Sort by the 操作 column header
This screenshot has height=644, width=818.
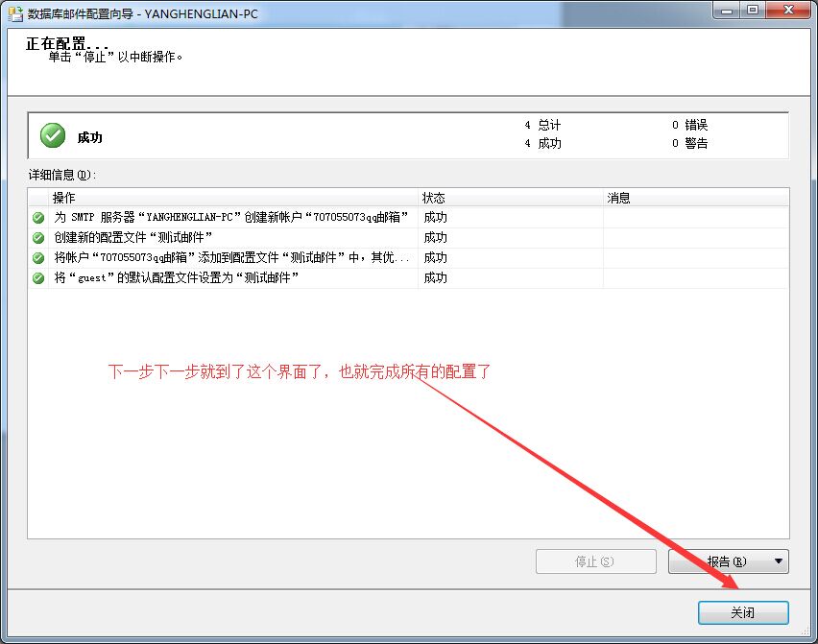(x=233, y=198)
